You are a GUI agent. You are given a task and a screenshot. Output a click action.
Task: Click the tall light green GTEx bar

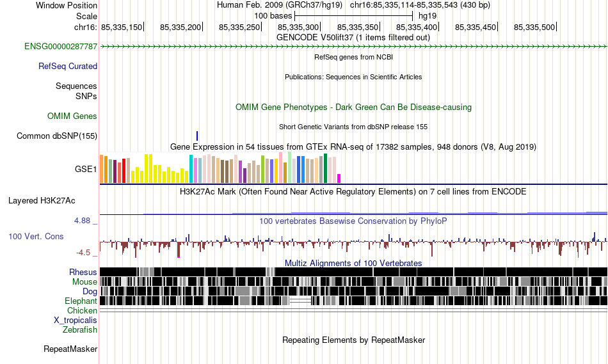pyautogui.click(x=290, y=167)
